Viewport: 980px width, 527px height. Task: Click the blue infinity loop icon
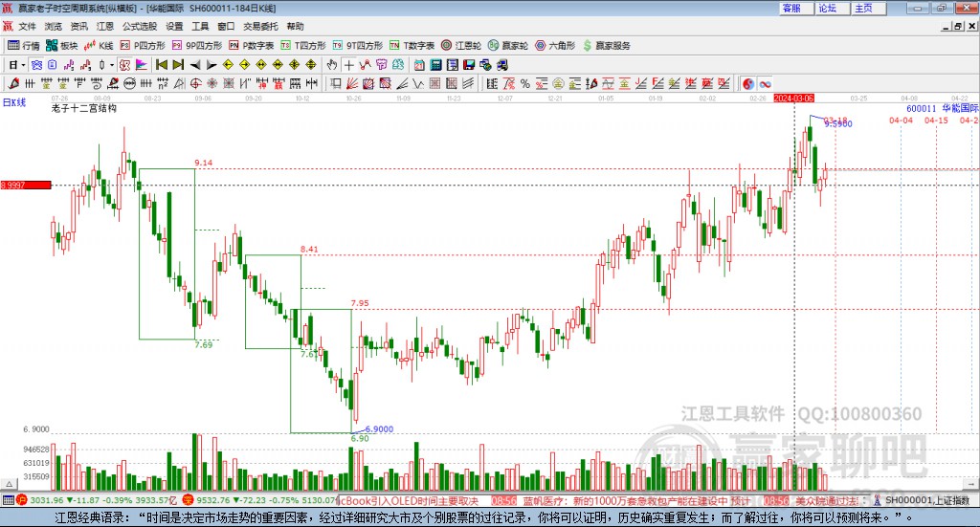[765, 83]
